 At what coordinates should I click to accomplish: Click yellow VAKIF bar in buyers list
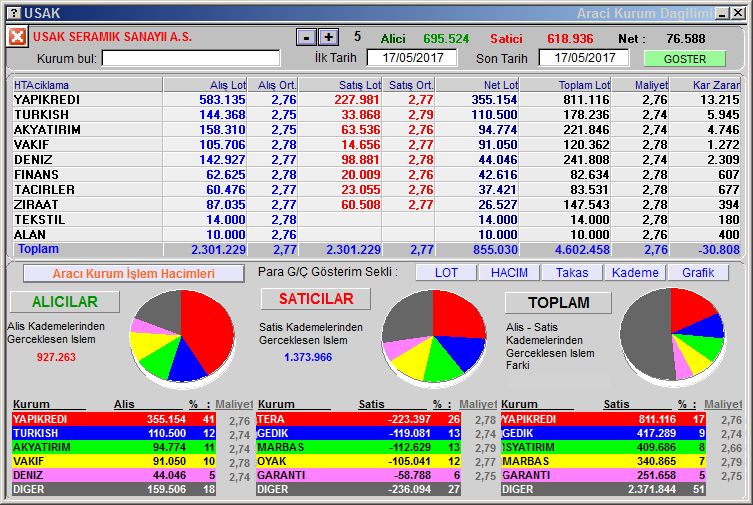click(114, 461)
